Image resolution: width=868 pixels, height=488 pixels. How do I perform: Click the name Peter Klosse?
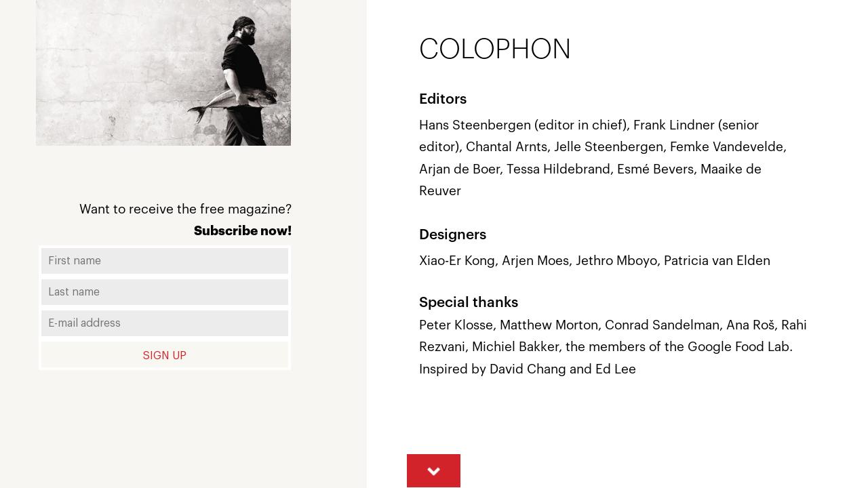point(456,325)
